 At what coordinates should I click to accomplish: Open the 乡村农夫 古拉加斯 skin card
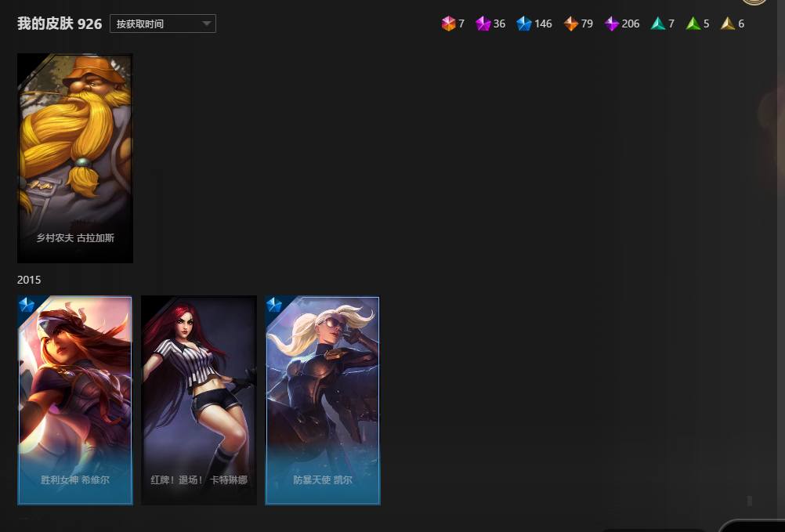[x=75, y=158]
